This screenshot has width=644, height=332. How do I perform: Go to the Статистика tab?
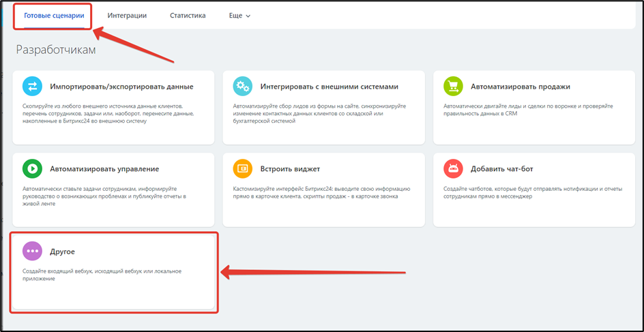click(x=188, y=16)
